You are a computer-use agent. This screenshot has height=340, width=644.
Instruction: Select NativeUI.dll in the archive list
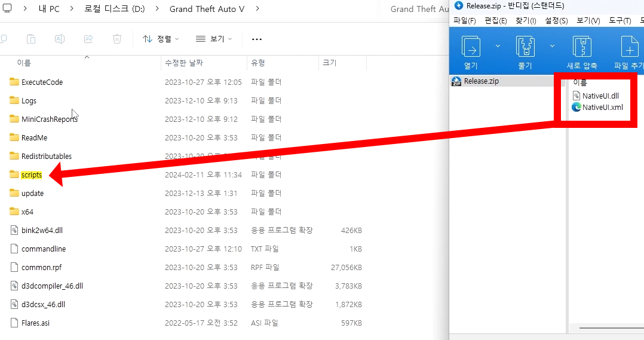[x=600, y=96]
